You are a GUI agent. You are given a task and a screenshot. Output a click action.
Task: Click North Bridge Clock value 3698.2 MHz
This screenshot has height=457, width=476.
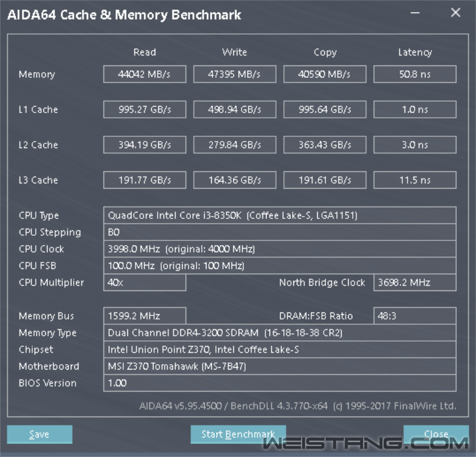(415, 283)
